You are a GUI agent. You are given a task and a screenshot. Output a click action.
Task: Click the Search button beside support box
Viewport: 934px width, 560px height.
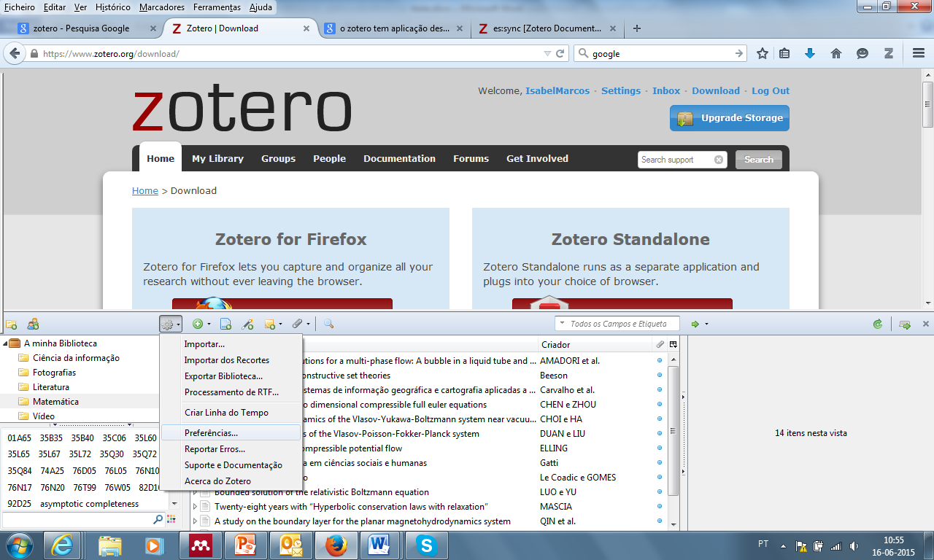pos(759,160)
